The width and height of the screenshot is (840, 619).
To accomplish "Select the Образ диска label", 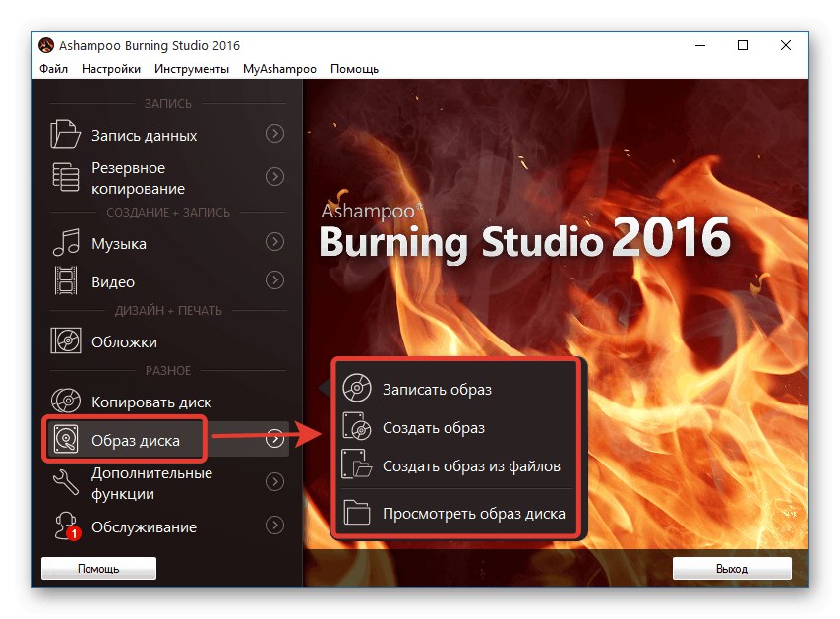I will (x=136, y=440).
